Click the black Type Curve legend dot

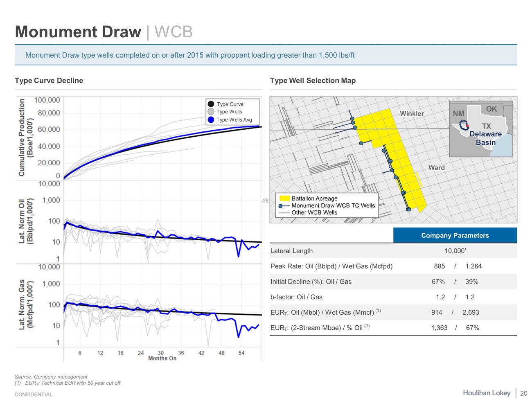(211, 104)
